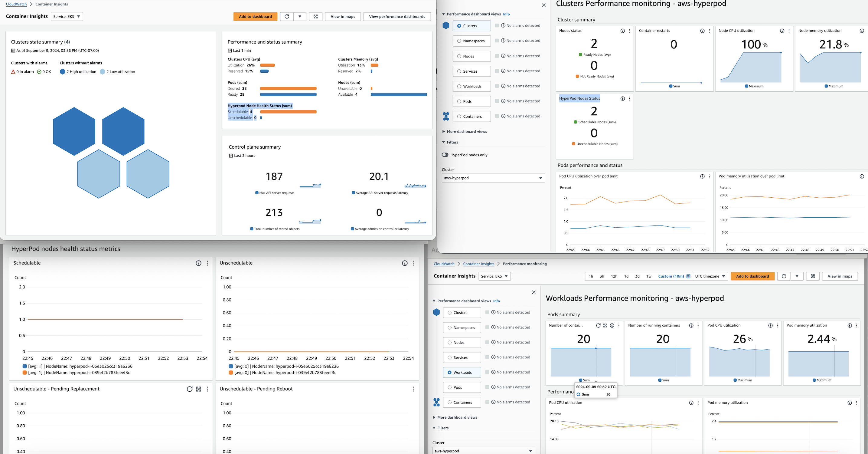Close the Performance dashboard views panel

(543, 5)
